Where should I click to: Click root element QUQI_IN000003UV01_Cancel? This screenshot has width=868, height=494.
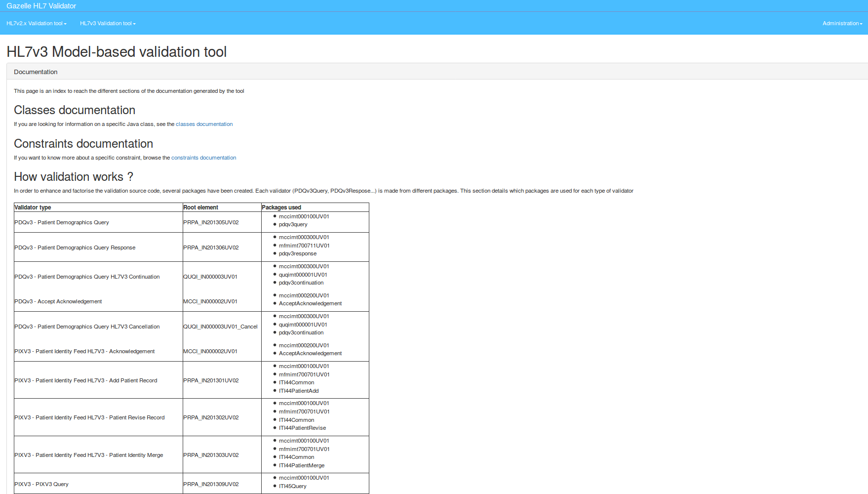click(220, 327)
